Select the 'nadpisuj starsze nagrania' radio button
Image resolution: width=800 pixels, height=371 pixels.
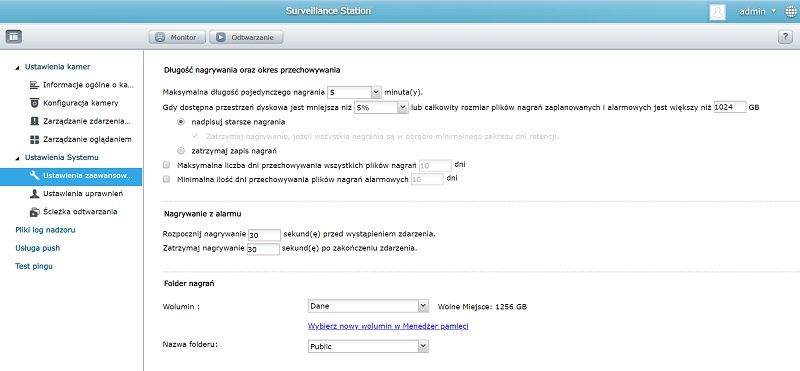coord(181,122)
